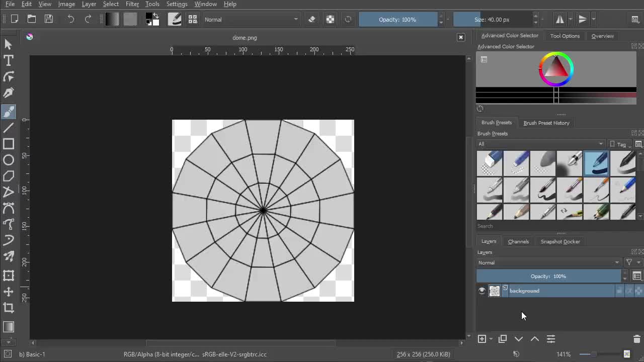Open layer blending mode Normal dropdown

point(548,263)
